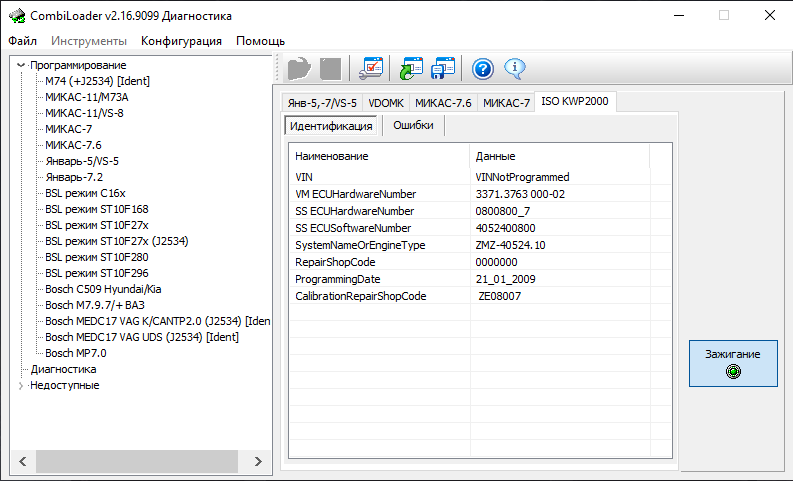Select the Диагностика tree node
Image resolution: width=793 pixels, height=481 pixels.
tap(63, 369)
